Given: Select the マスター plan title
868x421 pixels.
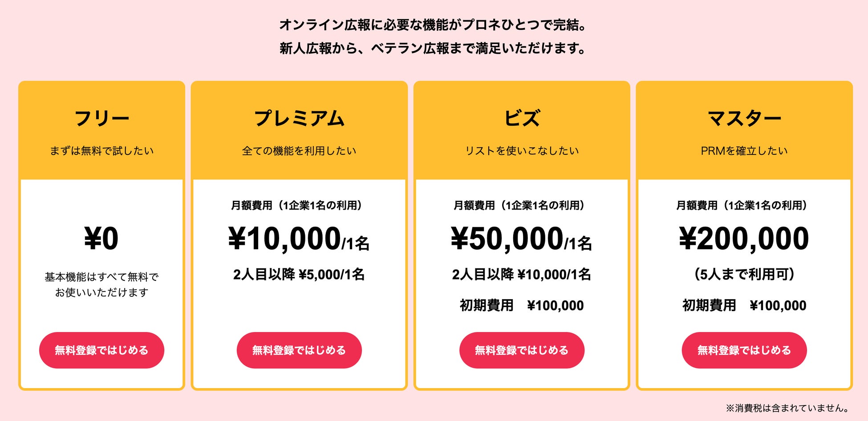Looking at the screenshot, I should point(744,119).
